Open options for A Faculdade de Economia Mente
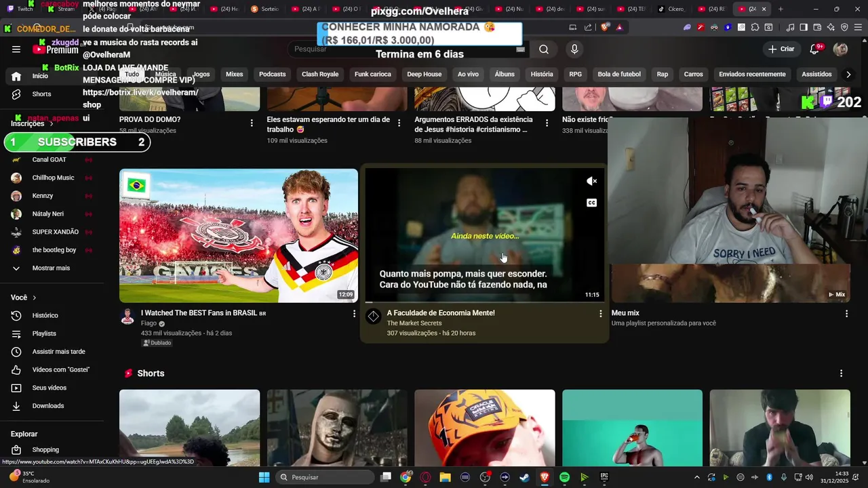The image size is (868, 488). click(x=600, y=314)
